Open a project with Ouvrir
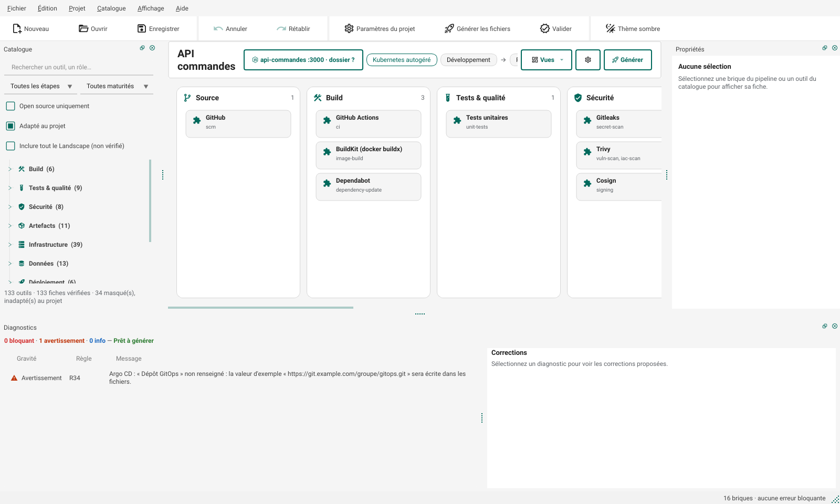Screen dimensions: 840x504 93,28
